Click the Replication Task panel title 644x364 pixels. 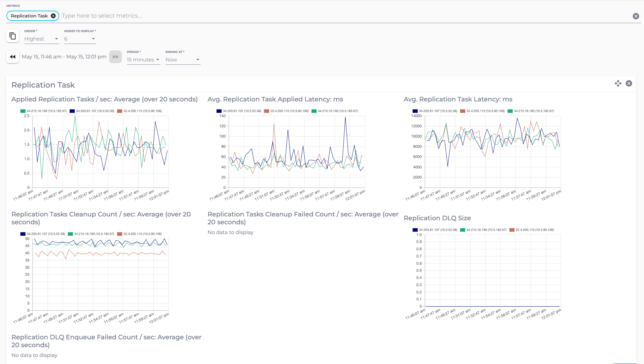click(x=43, y=85)
